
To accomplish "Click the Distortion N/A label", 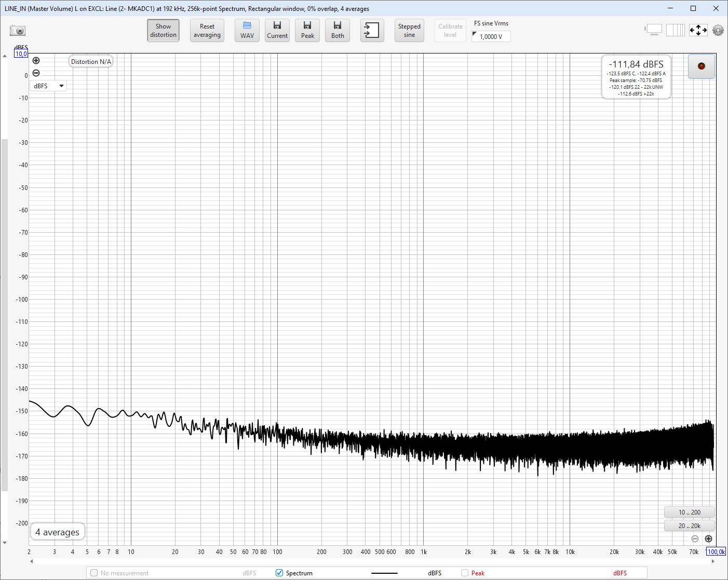I will point(91,61).
